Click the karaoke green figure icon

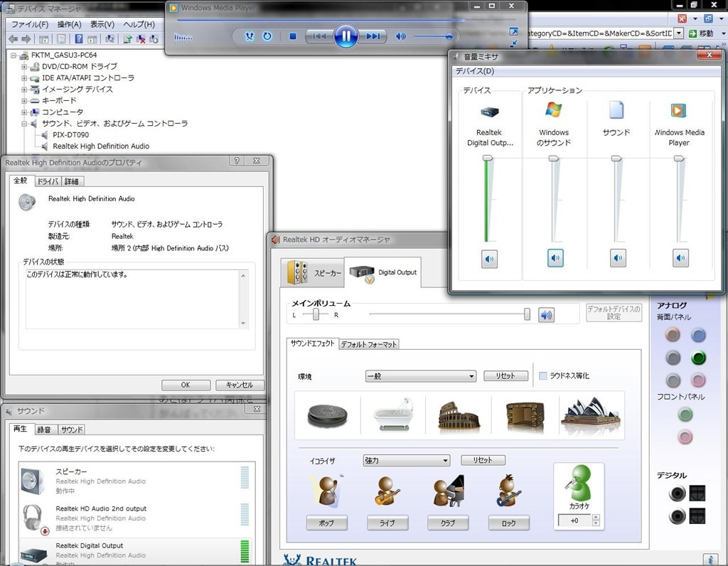[x=580, y=485]
